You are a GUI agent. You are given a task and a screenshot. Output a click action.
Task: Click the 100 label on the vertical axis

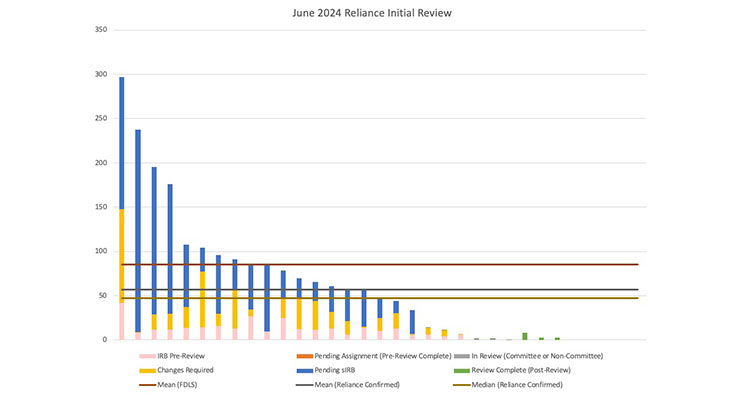(x=100, y=251)
